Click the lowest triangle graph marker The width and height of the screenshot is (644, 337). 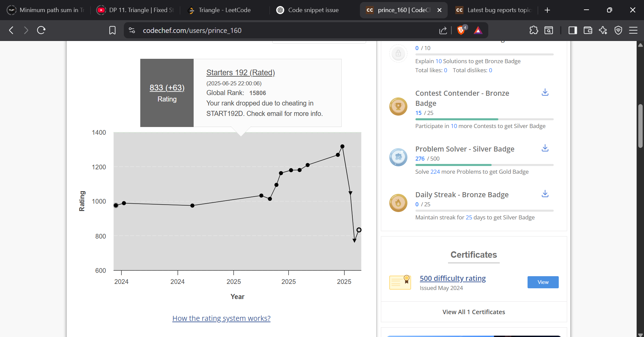coord(354,241)
